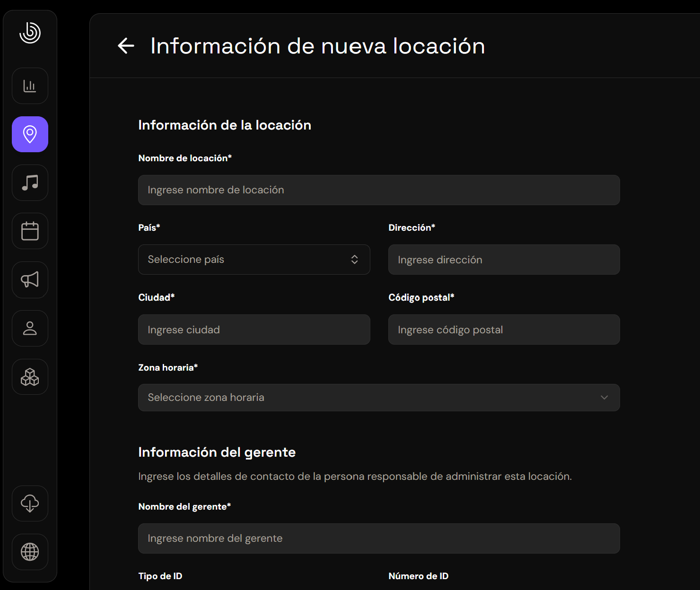Click the 'Zona horaria*' label

[168, 367]
